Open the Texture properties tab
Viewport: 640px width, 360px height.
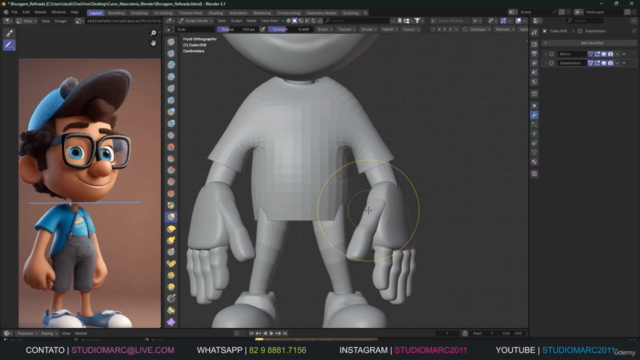(534, 173)
